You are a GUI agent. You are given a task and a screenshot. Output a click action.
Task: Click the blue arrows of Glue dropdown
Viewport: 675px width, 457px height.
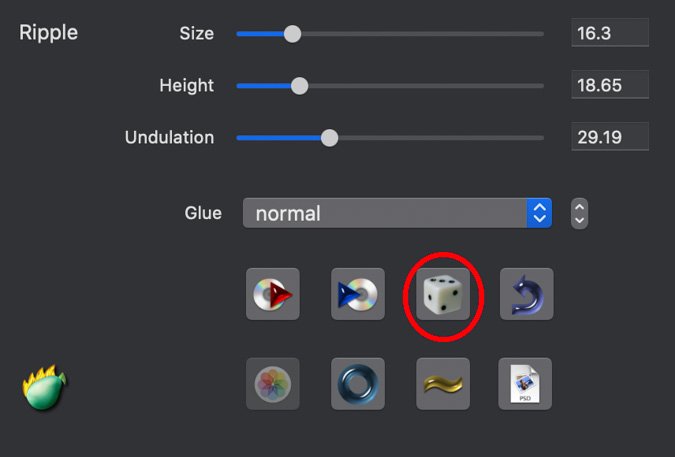(x=539, y=213)
